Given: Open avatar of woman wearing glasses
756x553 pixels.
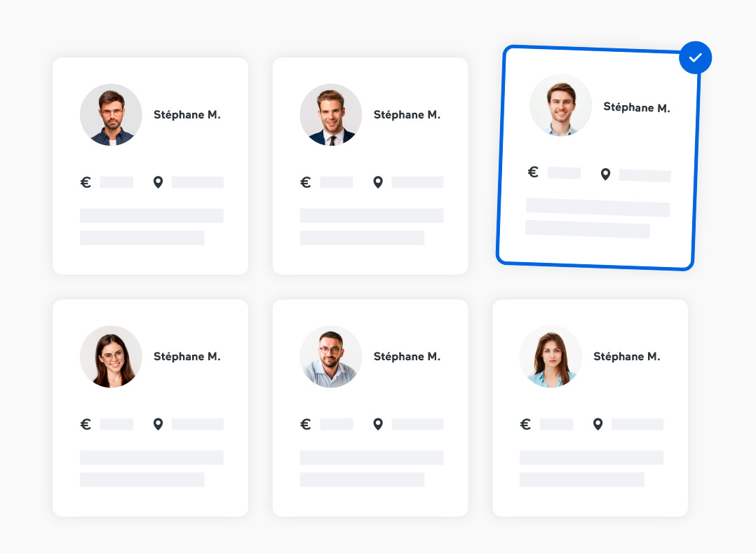Looking at the screenshot, I should point(111,357).
